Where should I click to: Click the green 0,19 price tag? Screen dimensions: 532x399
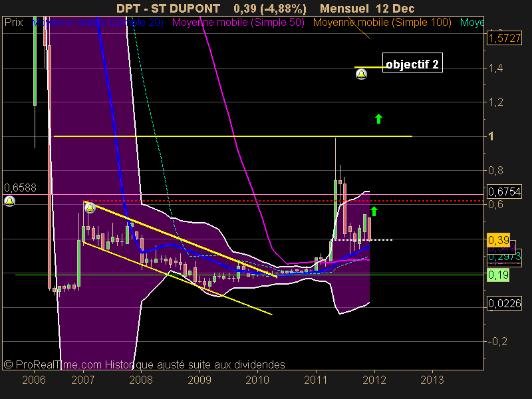pyautogui.click(x=498, y=275)
